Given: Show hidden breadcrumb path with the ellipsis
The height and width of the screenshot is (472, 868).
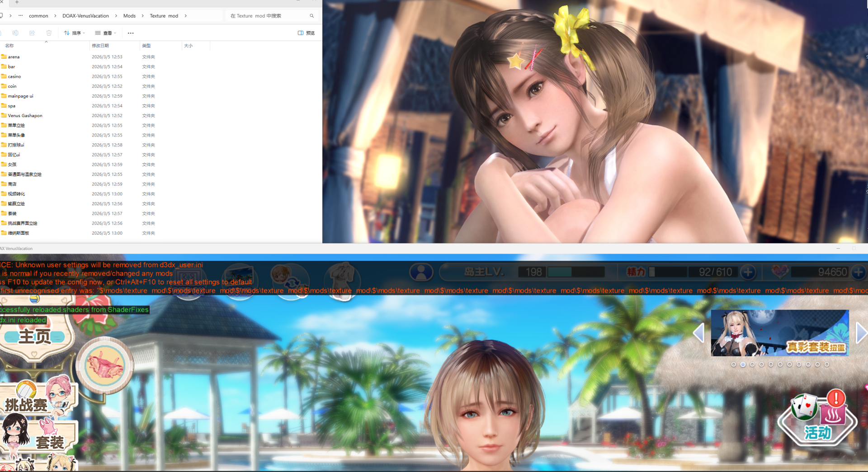Looking at the screenshot, I should [21, 16].
